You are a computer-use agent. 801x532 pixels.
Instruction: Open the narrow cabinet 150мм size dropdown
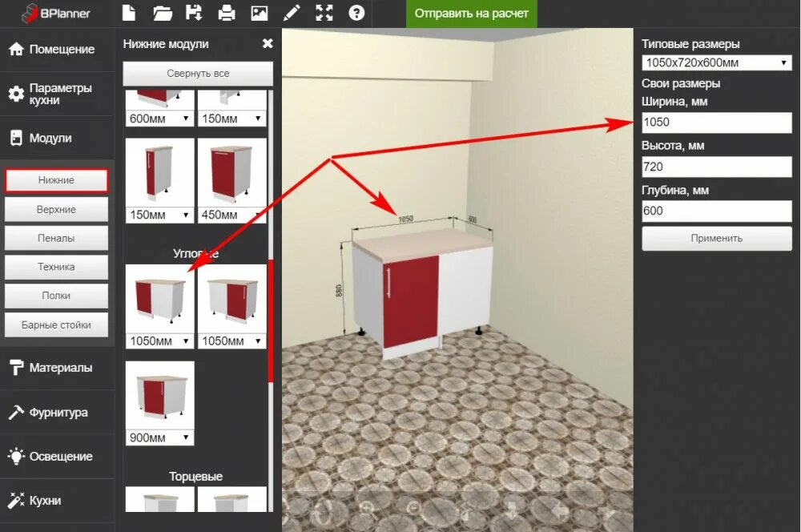tap(159, 215)
